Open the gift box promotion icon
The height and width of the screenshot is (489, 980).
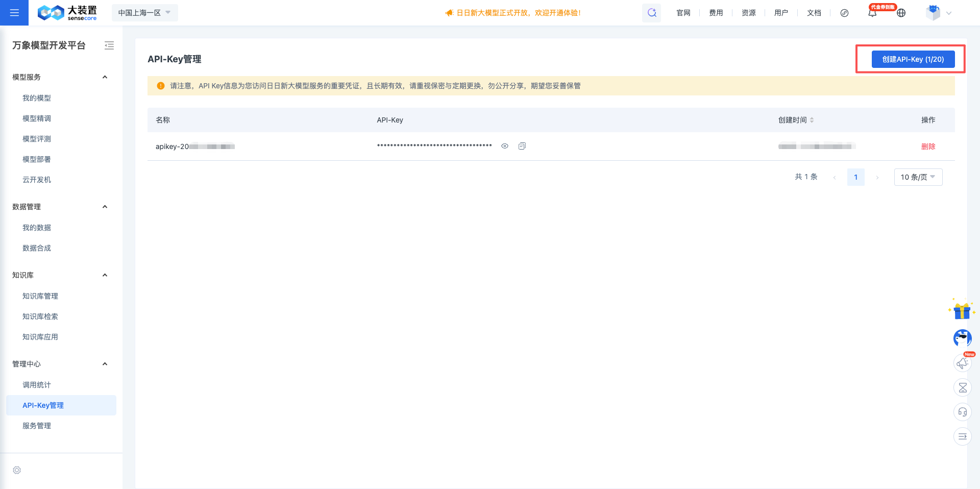tap(962, 310)
